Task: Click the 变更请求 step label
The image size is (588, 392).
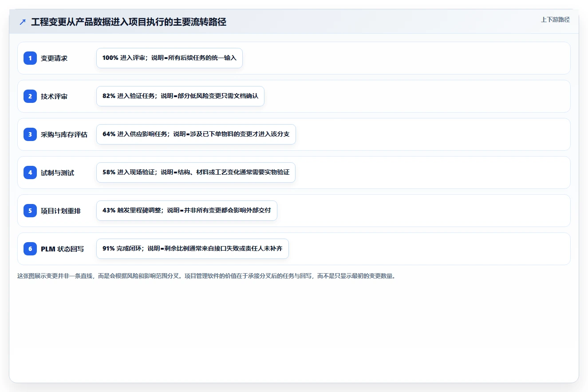Action: [54, 58]
